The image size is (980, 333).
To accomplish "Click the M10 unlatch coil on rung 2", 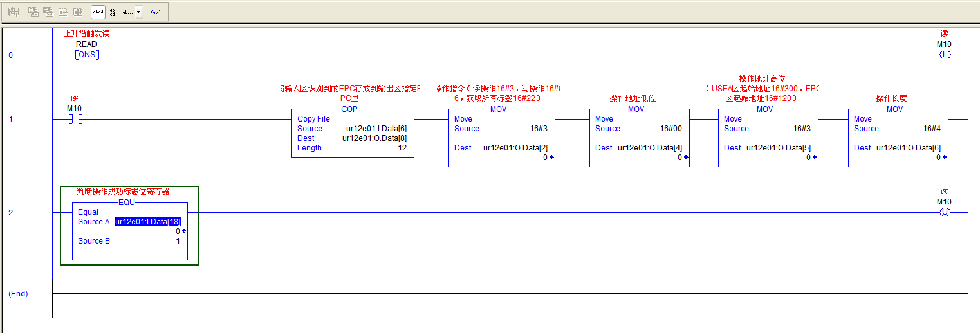I will click(x=944, y=212).
